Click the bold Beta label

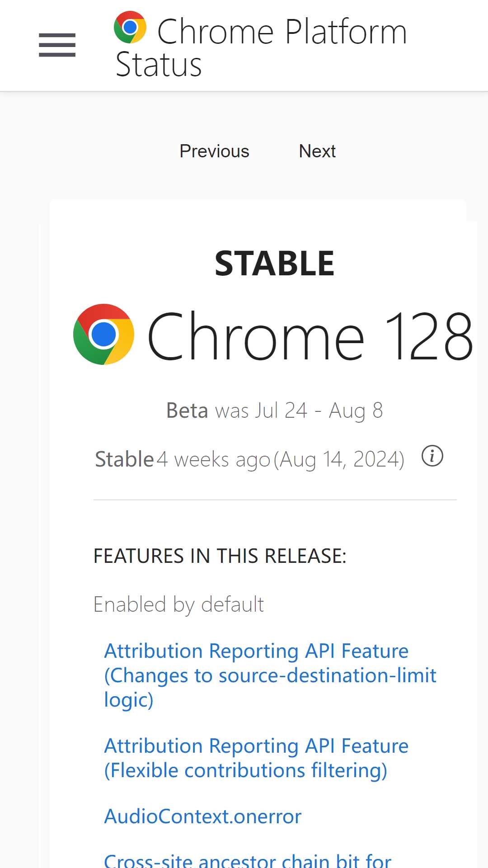[x=187, y=410]
